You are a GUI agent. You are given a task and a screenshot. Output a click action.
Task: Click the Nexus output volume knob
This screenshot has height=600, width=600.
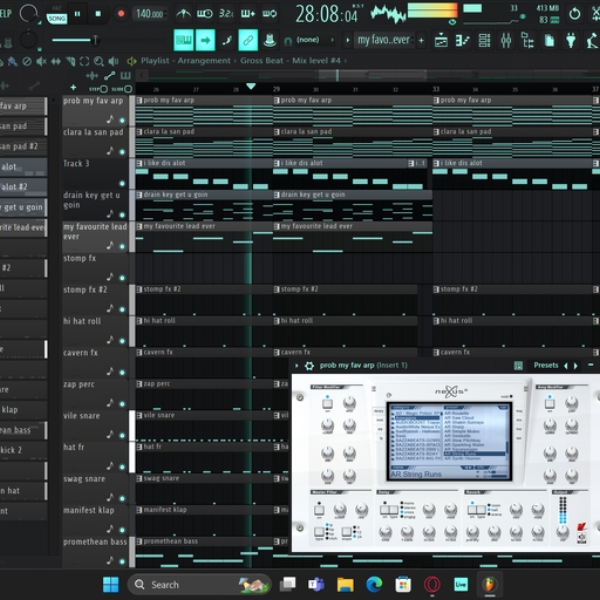point(562,531)
